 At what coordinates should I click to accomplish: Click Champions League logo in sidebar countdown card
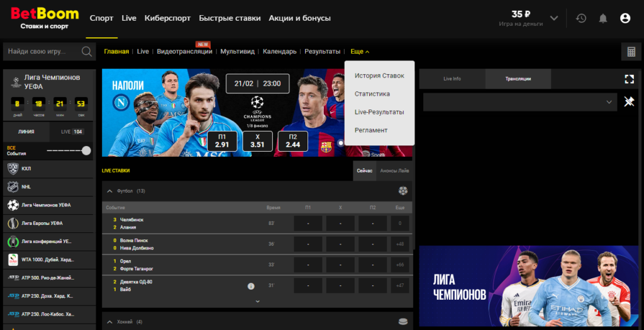(16, 81)
